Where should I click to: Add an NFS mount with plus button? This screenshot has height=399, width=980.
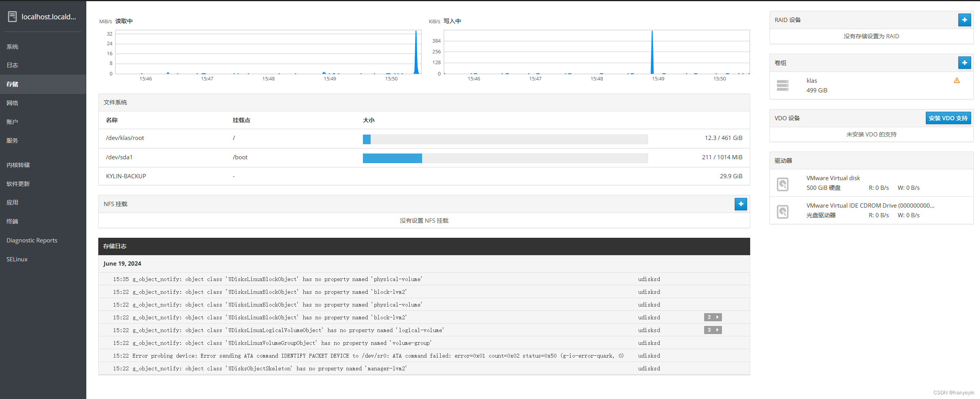coord(741,204)
